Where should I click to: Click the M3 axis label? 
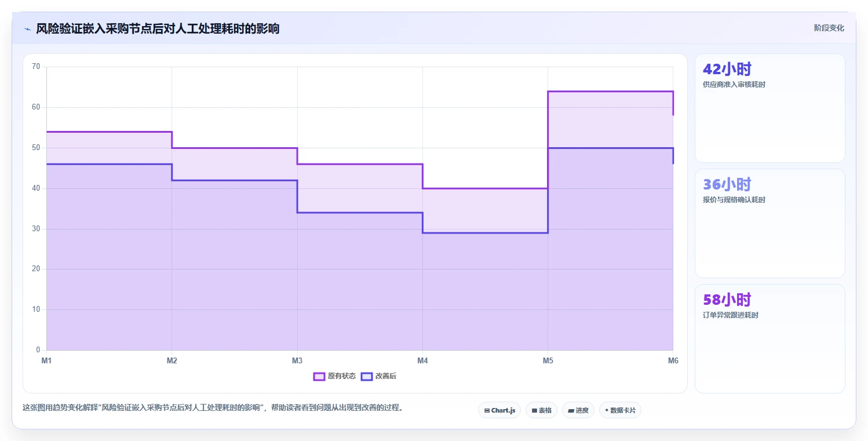tap(297, 361)
